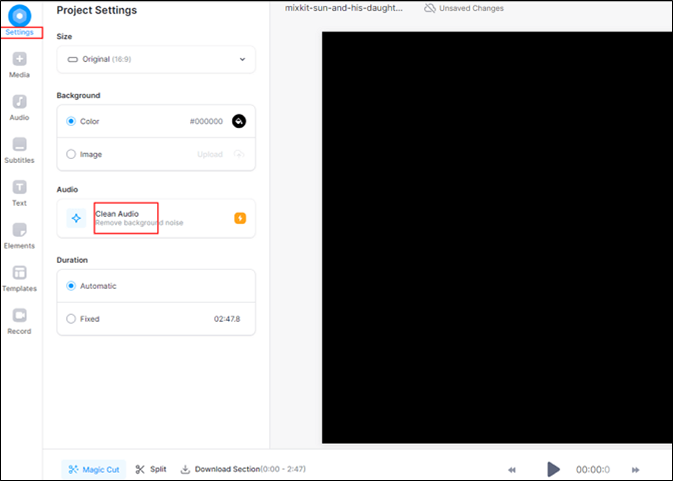Click the Templates sidebar label
The width and height of the screenshot is (673, 481).
coord(19,288)
